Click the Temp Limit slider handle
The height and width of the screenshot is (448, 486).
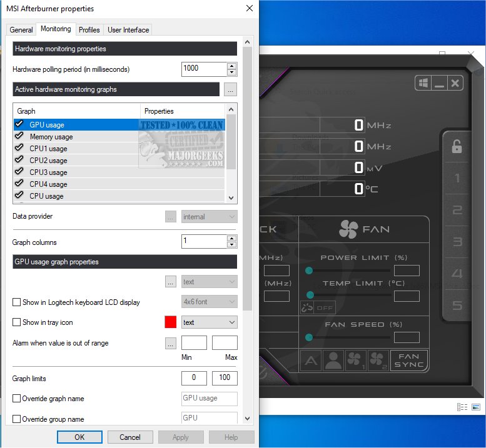(310, 295)
